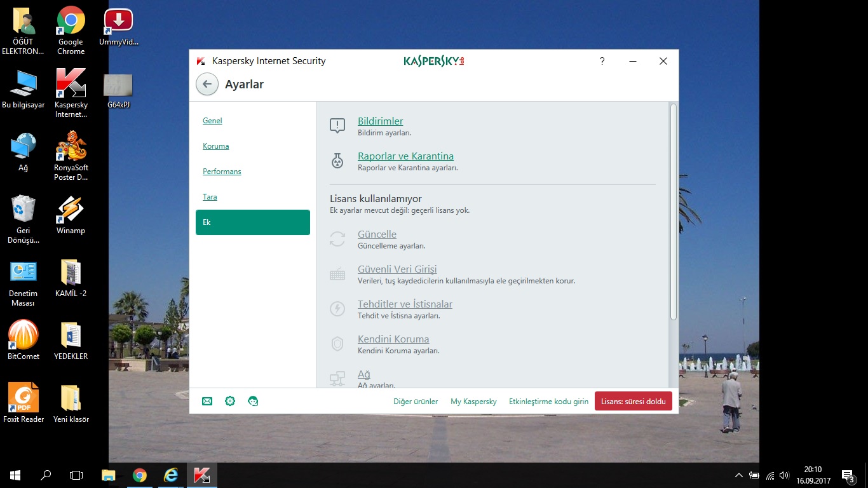This screenshot has height=488, width=868.
Task: Click the Kaspersky logo in title bar
Action: (x=434, y=61)
